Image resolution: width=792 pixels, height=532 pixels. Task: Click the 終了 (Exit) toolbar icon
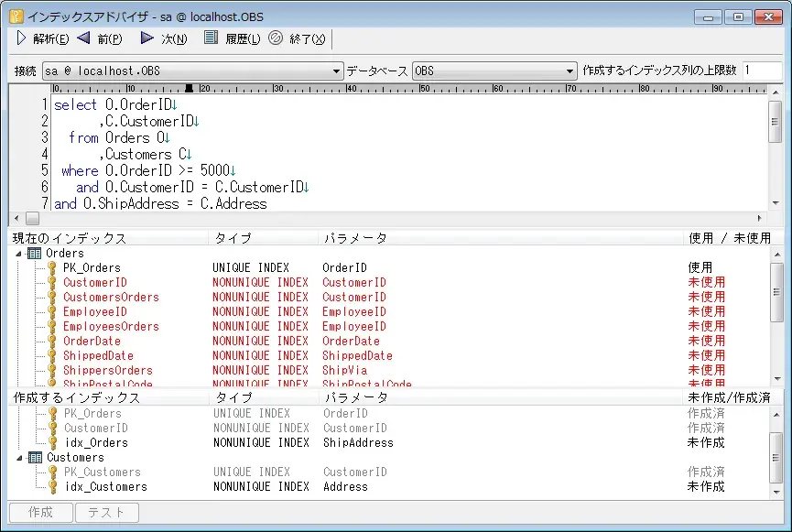276,38
